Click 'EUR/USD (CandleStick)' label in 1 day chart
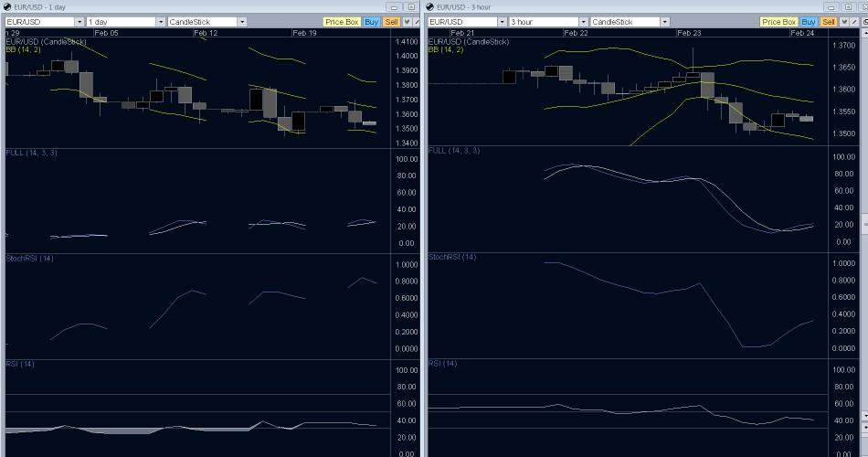 point(46,41)
